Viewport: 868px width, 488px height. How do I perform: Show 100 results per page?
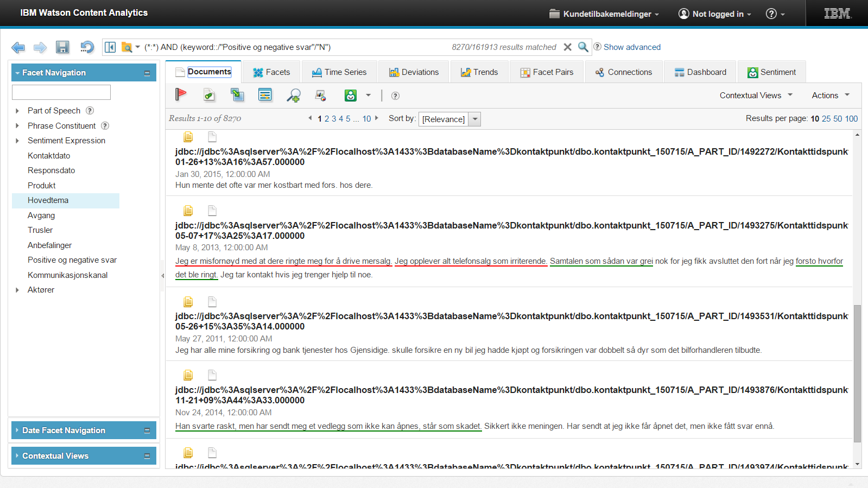[852, 119]
